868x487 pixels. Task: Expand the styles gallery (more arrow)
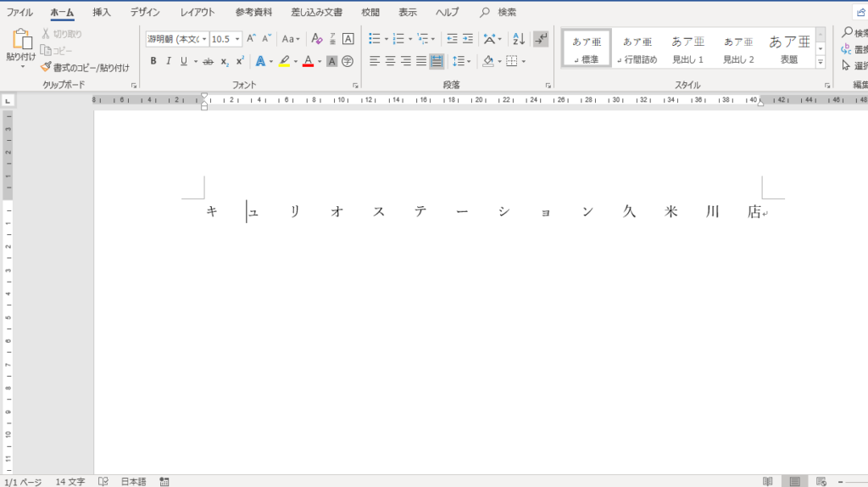click(821, 62)
